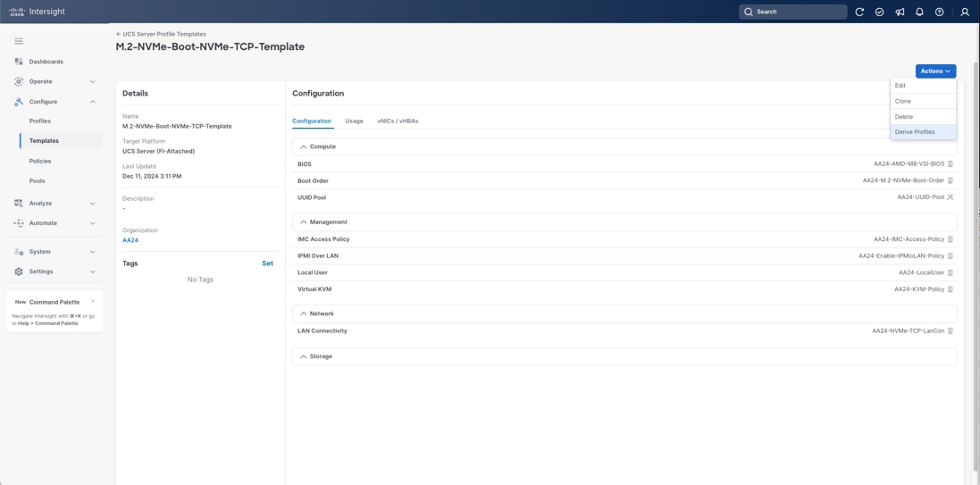Choose Clone from Actions menu
This screenshot has width=980, height=485.
(x=923, y=101)
